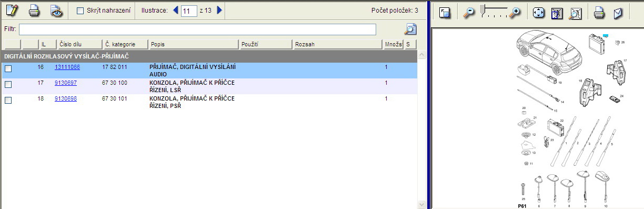Image resolution: width=644 pixels, height=209 pixels.
Task: Open part number 13111066 link
Action: [67, 67]
